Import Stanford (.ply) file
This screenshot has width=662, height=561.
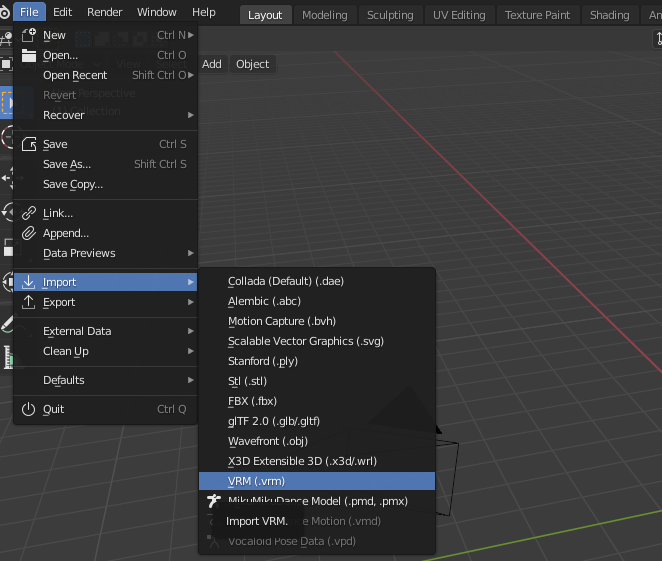[317, 361]
